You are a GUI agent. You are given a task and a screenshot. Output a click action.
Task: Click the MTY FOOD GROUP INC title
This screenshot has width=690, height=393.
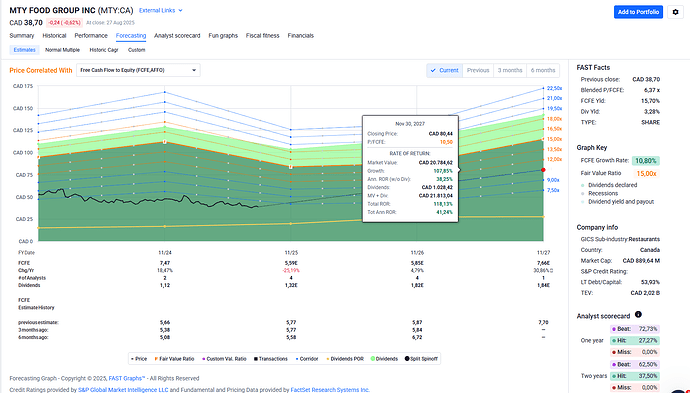click(52, 10)
